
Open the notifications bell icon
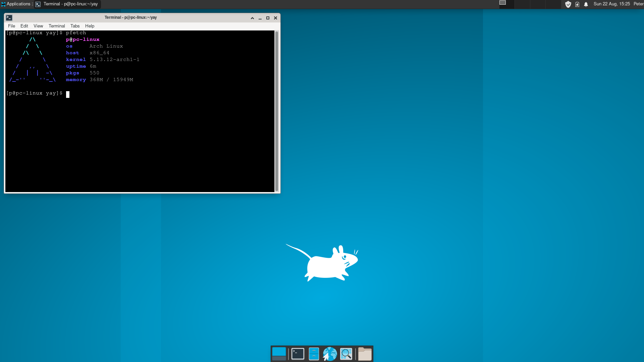586,4
